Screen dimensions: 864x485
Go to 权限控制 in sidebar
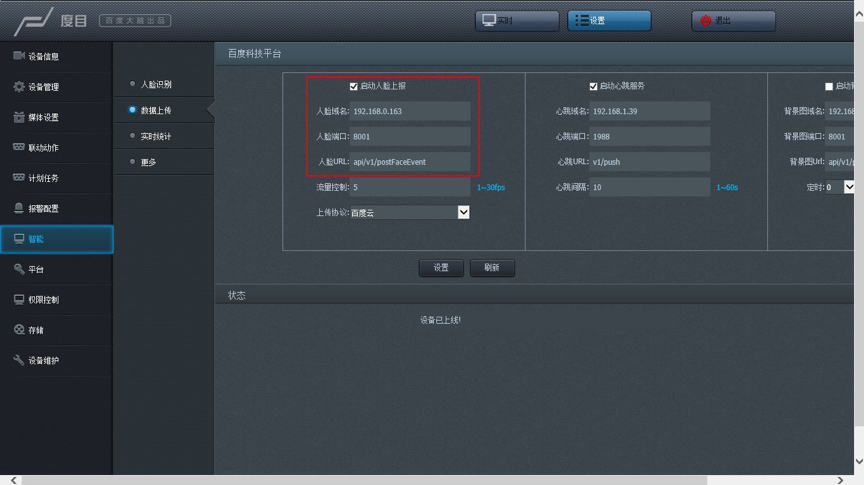coord(56,300)
